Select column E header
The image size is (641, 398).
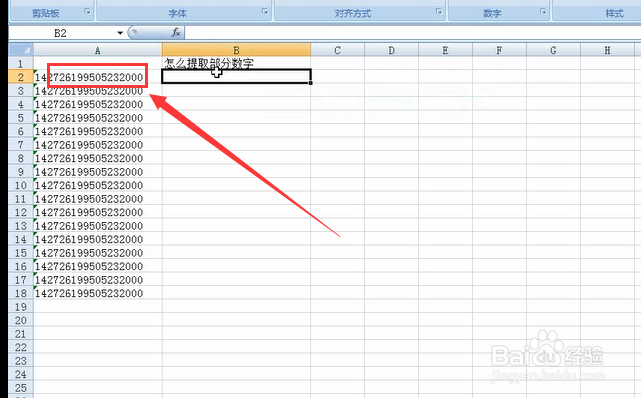pos(445,50)
